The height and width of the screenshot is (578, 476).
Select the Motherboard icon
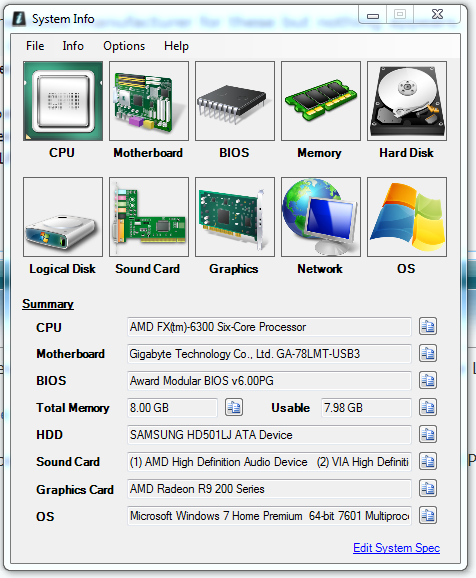click(x=149, y=101)
